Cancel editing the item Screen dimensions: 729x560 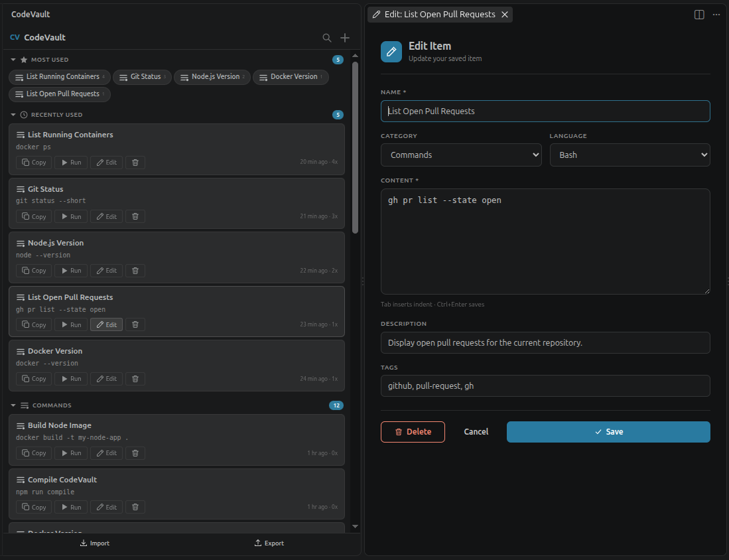(476, 432)
